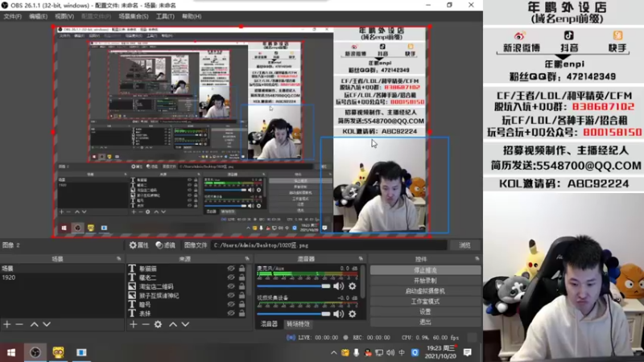
Task: Select the 1920 scene
Action: [x=62, y=278]
